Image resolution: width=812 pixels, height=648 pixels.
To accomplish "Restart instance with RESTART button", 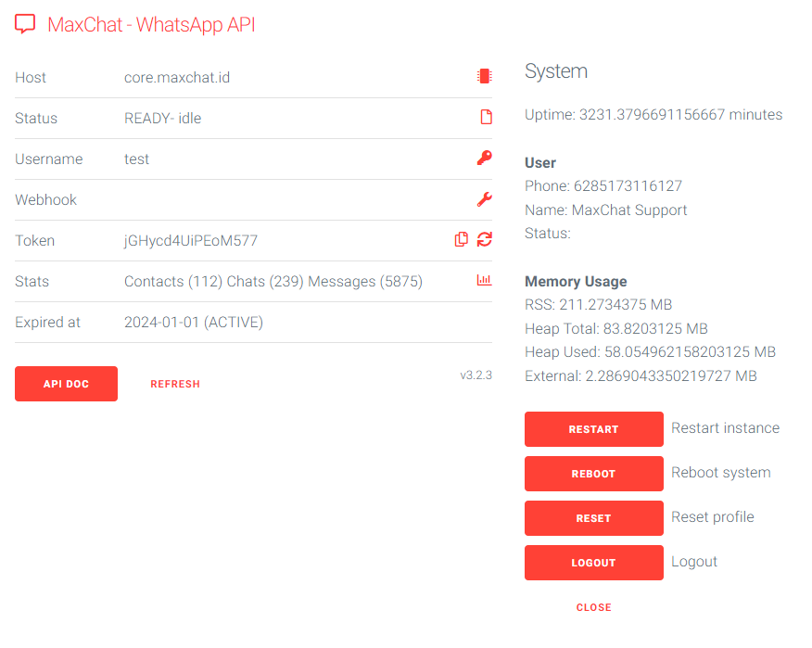I will 593,429.
